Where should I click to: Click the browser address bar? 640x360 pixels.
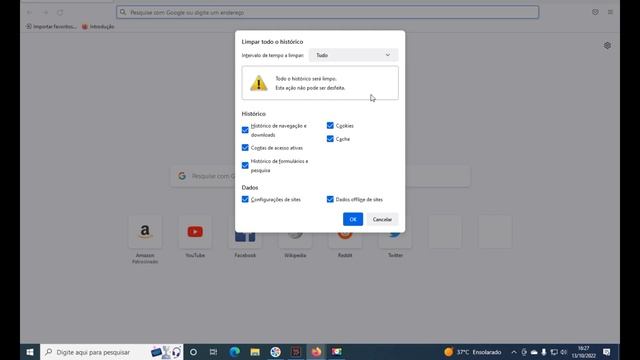coord(327,12)
